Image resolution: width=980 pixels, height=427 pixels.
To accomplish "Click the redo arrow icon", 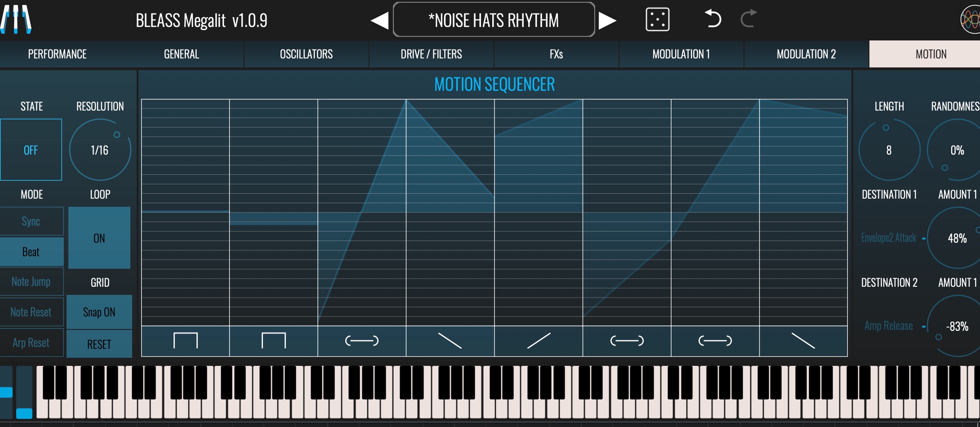I will 748,19.
